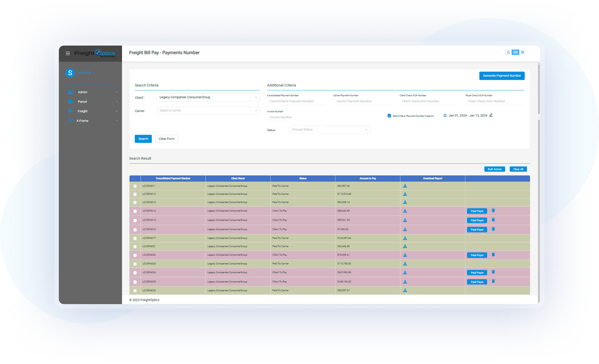This screenshot has width=599, height=364.
Task: Open the calendar icon beside date range
Action: (x=445, y=116)
